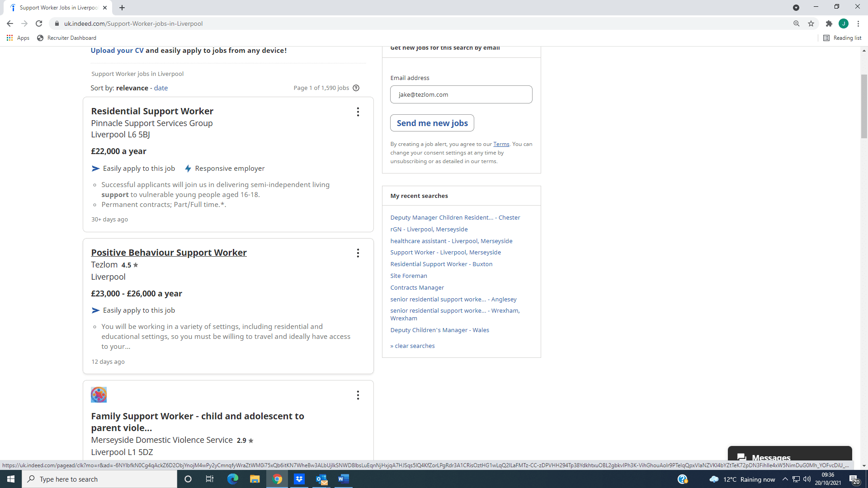Viewport: 868px width, 488px height.
Task: Open the Apps bookmarks shortcut
Action: (x=18, y=38)
